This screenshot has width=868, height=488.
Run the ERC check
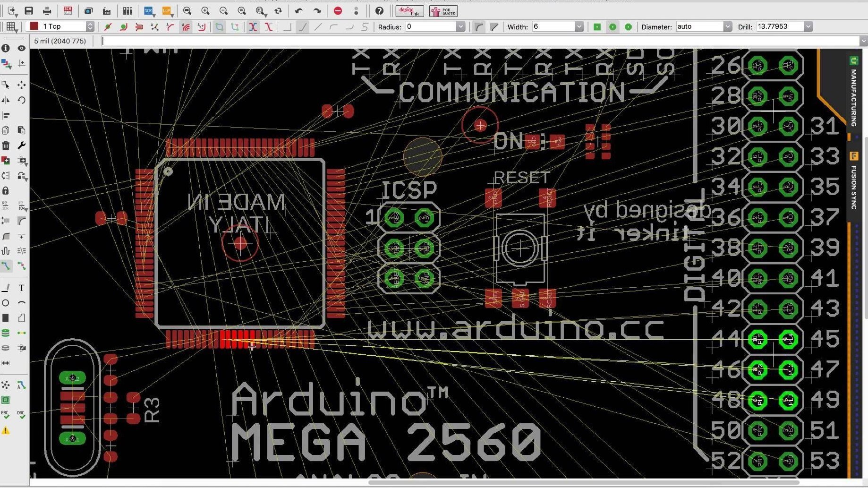coord(6,415)
